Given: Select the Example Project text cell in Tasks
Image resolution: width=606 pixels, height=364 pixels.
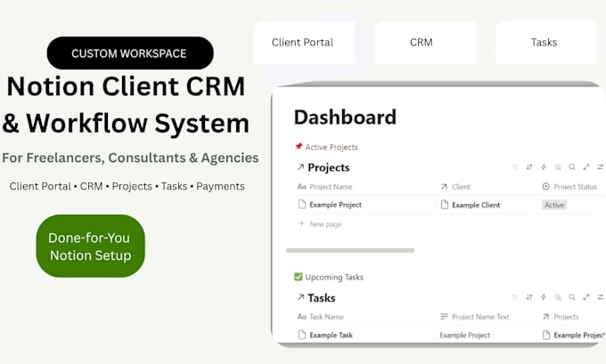Looking at the screenshot, I should coord(465,335).
